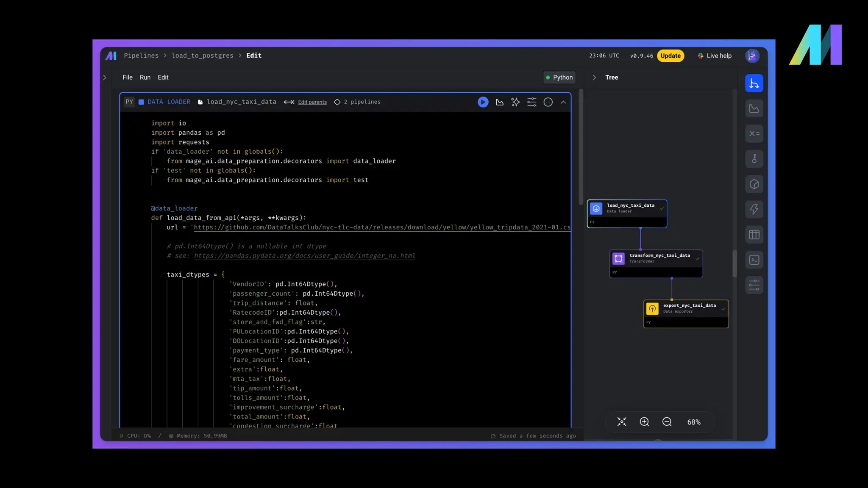The image size is (868, 488).
Task: Click the 2 pipelines diamond icon
Action: pos(337,102)
